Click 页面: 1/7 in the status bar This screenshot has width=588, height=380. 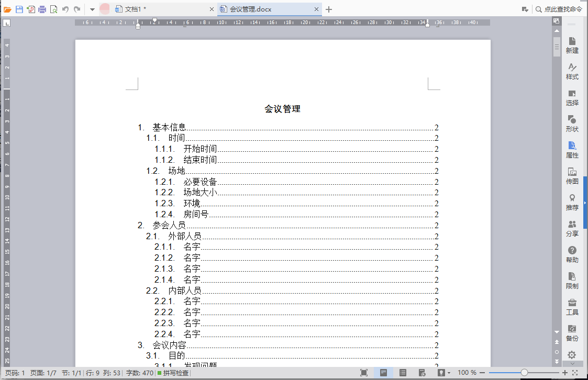tap(43, 373)
